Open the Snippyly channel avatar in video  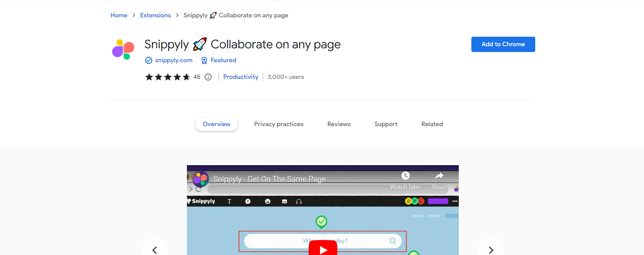click(201, 179)
